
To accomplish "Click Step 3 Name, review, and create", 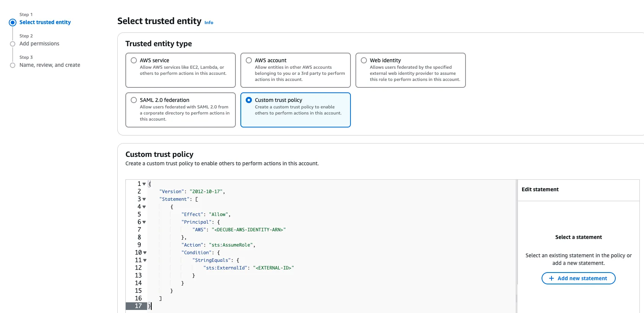I will pos(50,65).
